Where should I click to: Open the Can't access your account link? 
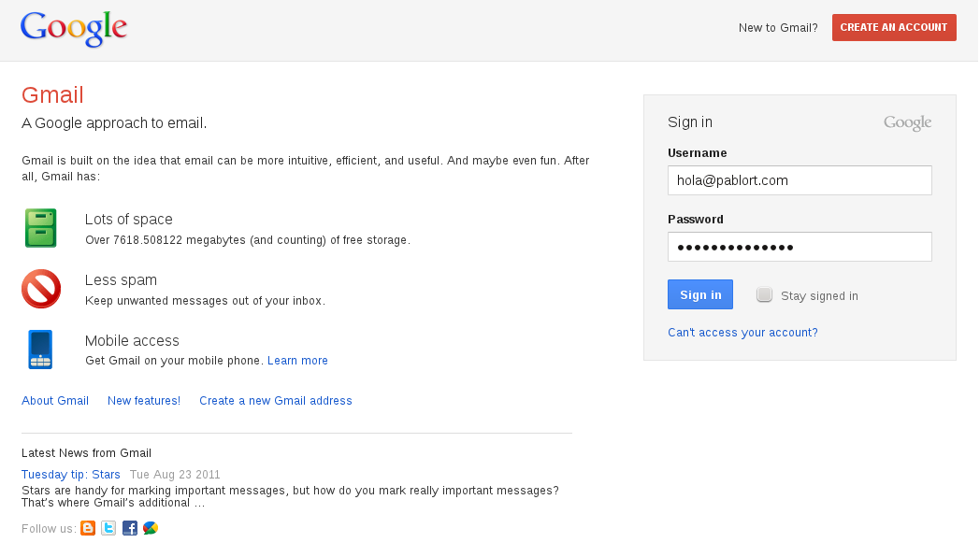[742, 333]
